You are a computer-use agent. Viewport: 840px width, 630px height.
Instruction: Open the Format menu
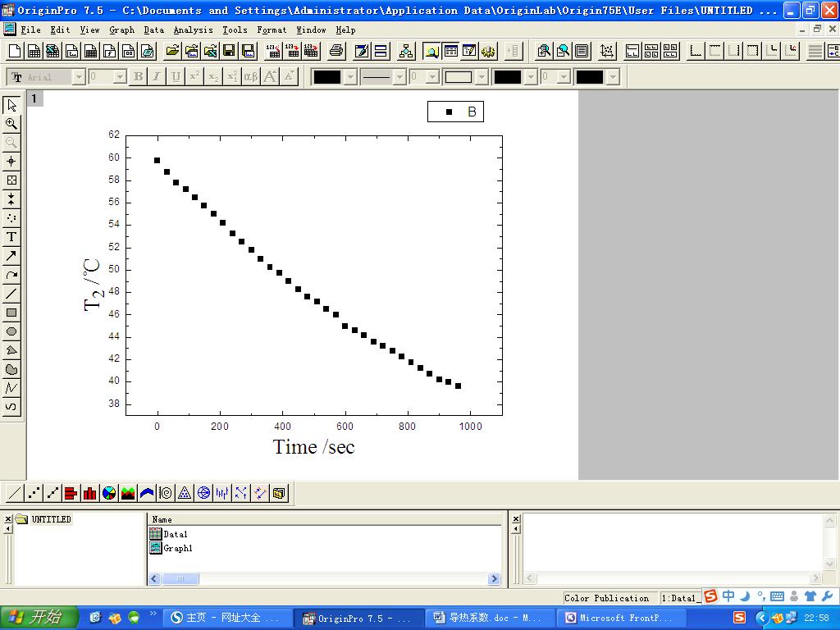click(272, 30)
